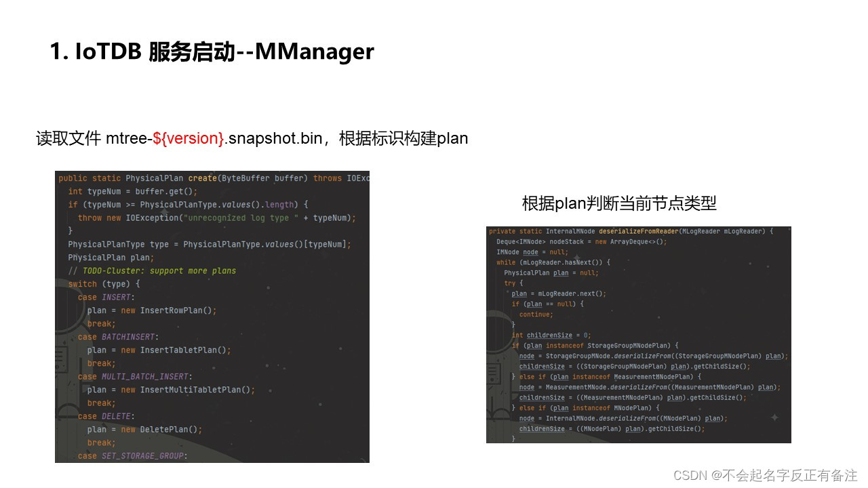Click the "case SET_STORAGE_GROUP:" line
The width and height of the screenshot is (868, 488).
coord(132,456)
